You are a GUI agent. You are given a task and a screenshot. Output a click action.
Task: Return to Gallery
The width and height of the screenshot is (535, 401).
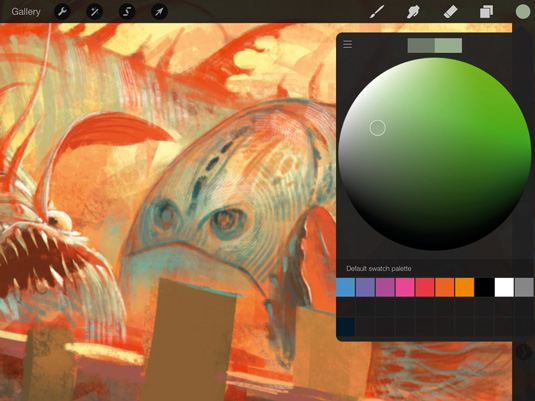tap(26, 12)
